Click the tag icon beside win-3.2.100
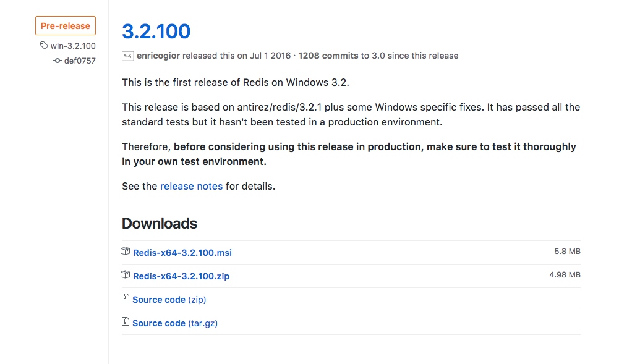The height and width of the screenshot is (364, 619). [x=44, y=45]
